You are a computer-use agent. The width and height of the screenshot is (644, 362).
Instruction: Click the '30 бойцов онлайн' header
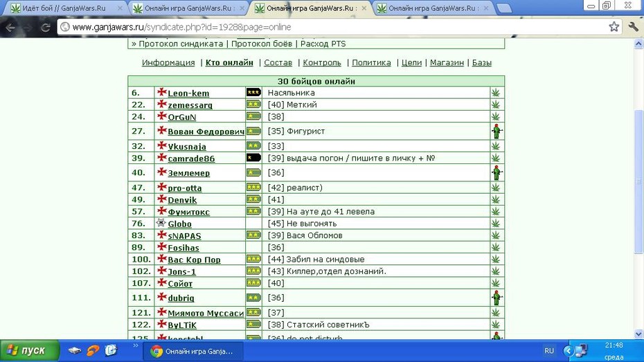point(316,81)
